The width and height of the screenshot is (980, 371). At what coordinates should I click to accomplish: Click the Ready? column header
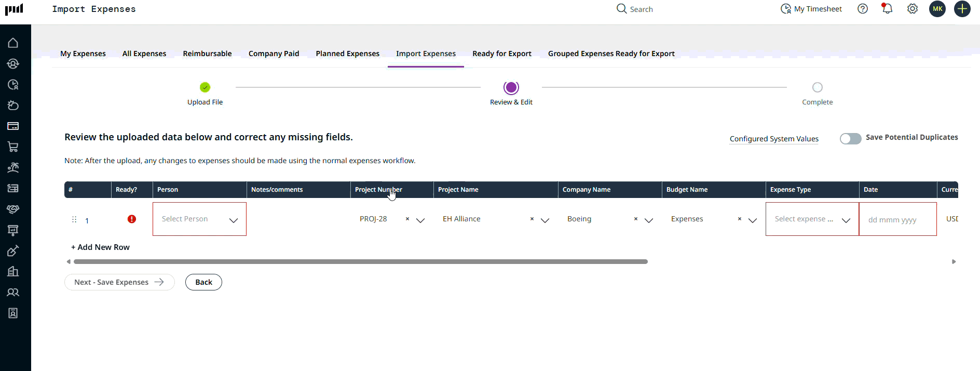point(132,190)
